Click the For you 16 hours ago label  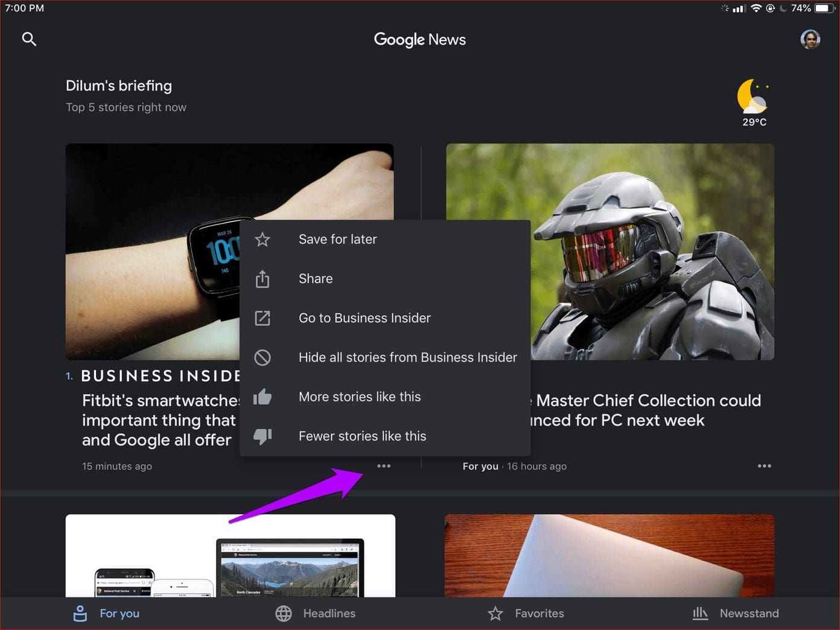515,466
